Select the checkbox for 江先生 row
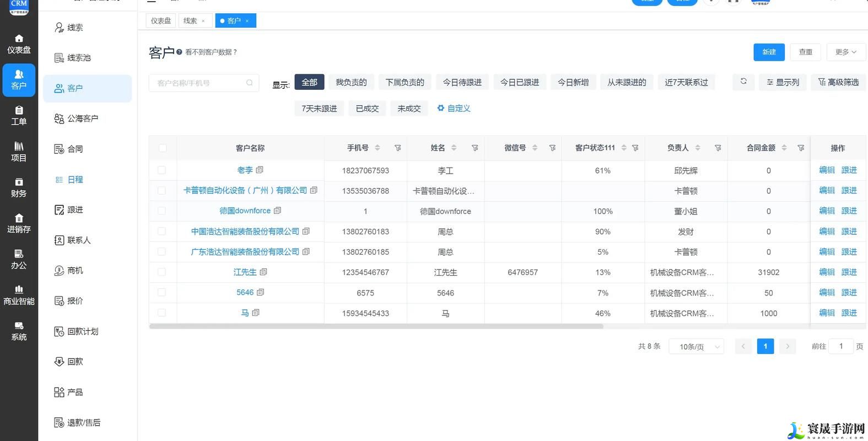Screen dimensions: 868x441 [x=162, y=272]
